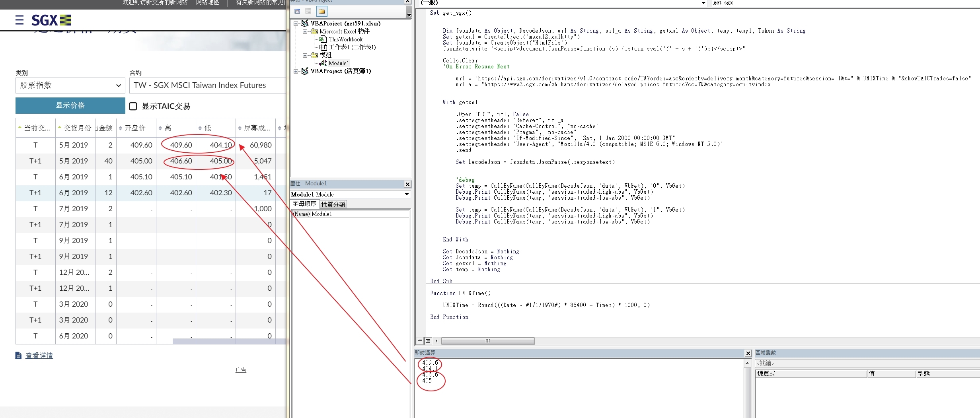Select the 工作表1 (工作表1) tree item
980x418 pixels.
point(352,47)
